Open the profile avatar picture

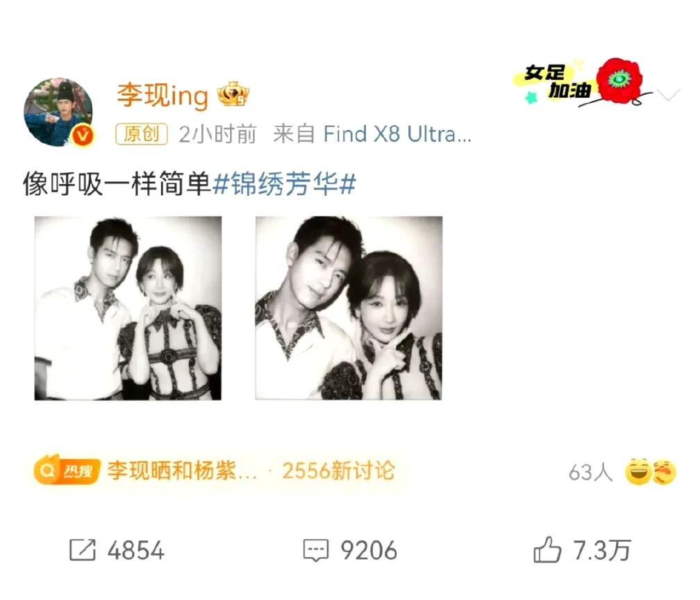click(x=58, y=112)
